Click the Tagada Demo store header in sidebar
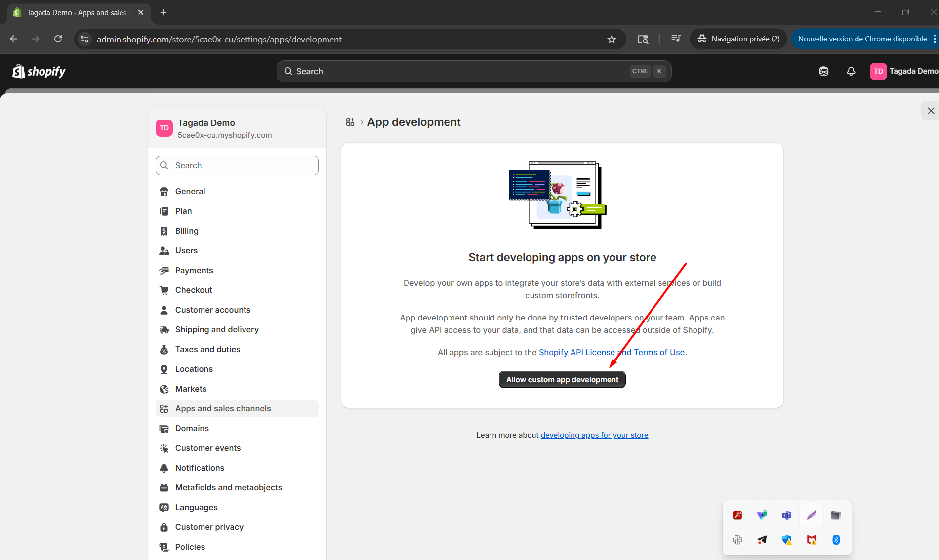939x560 pixels. point(237,128)
